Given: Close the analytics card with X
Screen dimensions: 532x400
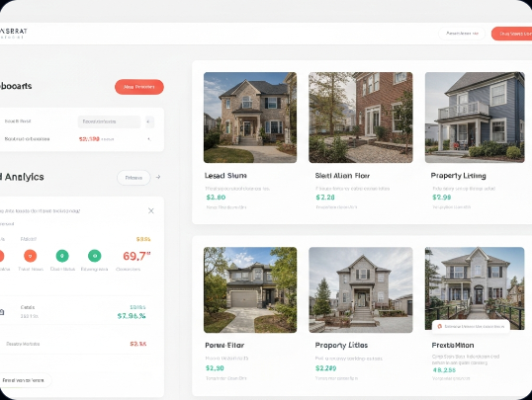Looking at the screenshot, I should (x=151, y=210).
